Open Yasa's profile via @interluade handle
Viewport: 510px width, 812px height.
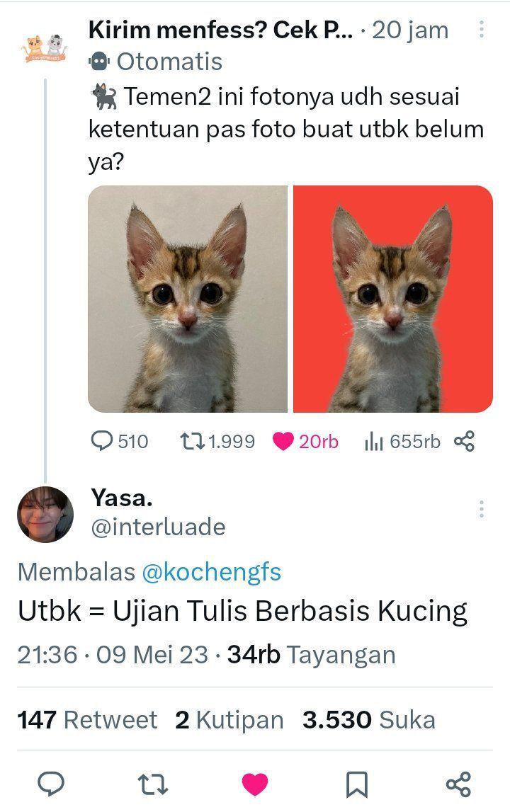point(158,527)
